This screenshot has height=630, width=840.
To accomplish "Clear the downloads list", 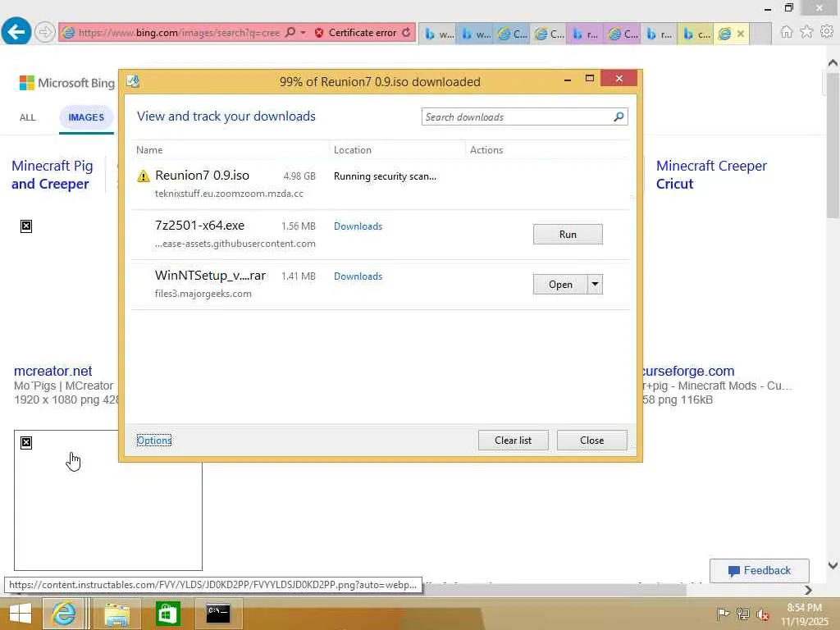I will click(514, 441).
